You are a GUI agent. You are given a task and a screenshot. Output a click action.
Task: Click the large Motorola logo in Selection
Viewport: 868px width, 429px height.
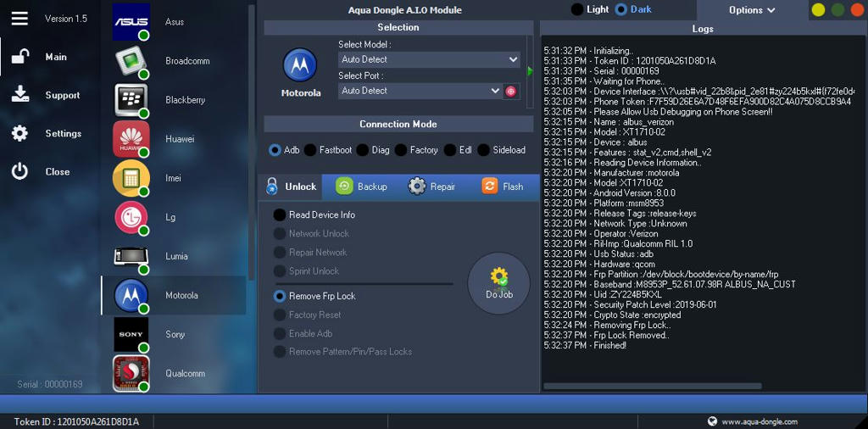click(300, 64)
